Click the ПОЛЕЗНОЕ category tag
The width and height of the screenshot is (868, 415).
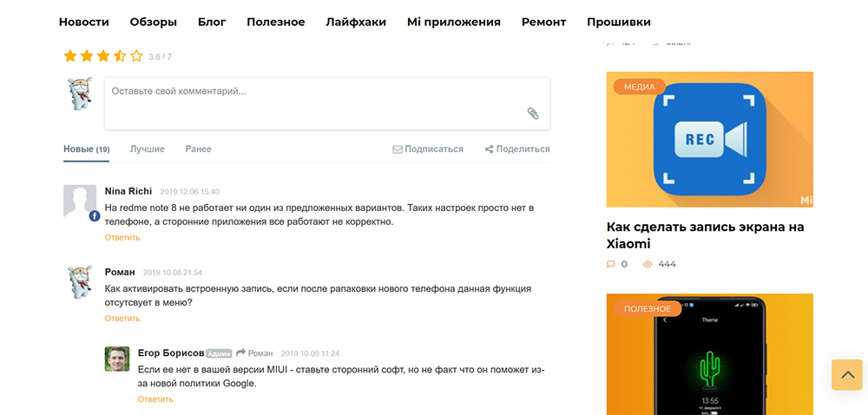coord(648,309)
